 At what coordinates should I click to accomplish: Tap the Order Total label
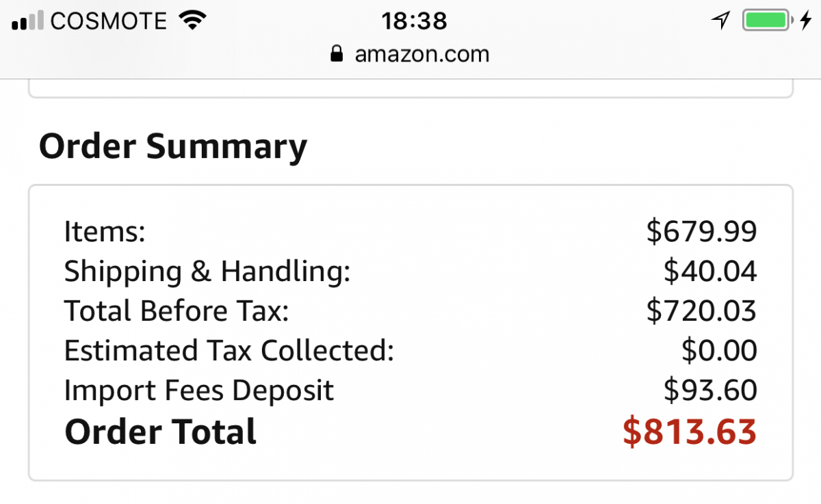[160, 432]
